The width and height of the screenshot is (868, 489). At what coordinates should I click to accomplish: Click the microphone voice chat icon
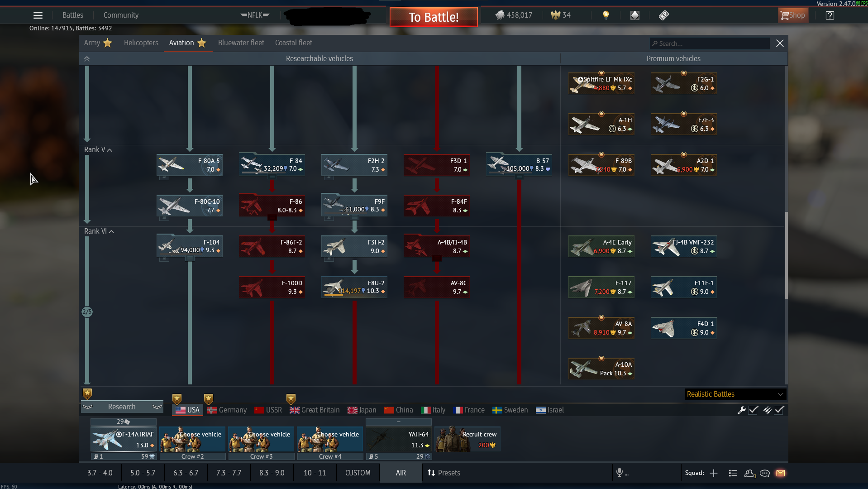[620, 473]
